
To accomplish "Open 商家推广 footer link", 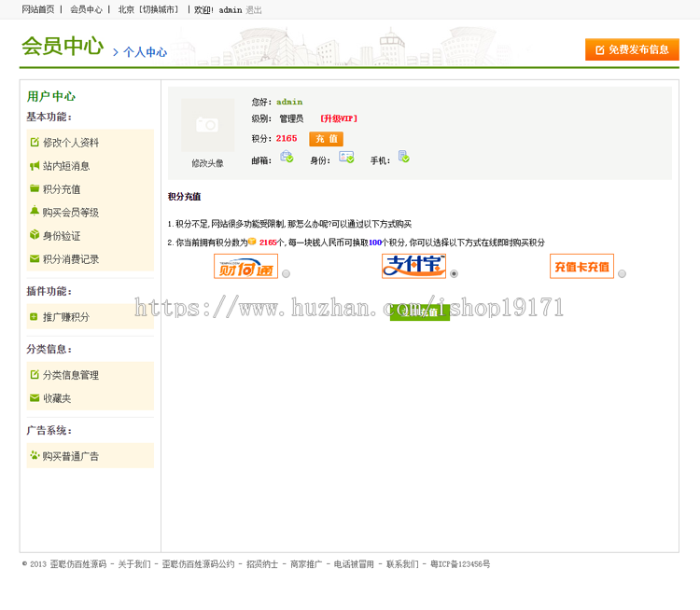I will tap(306, 564).
